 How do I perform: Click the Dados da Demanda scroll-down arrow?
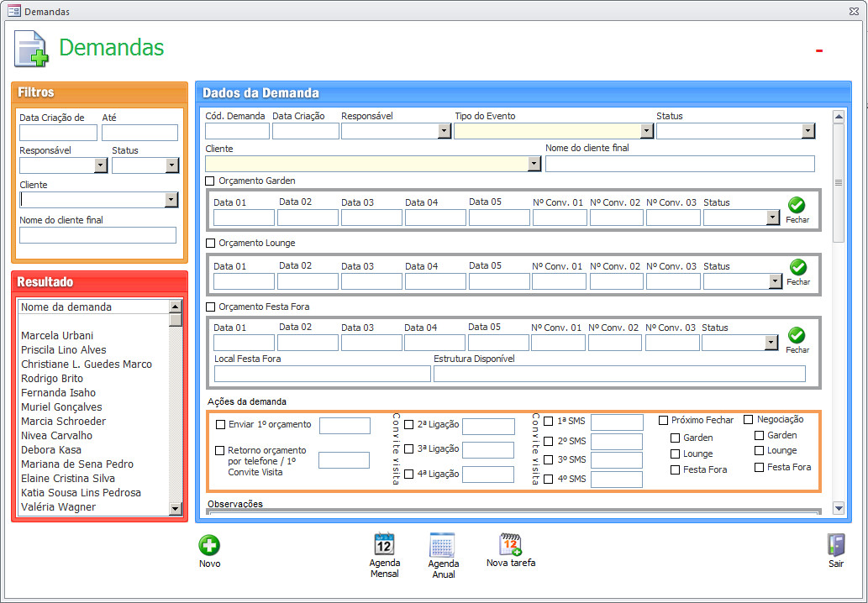pos(839,508)
